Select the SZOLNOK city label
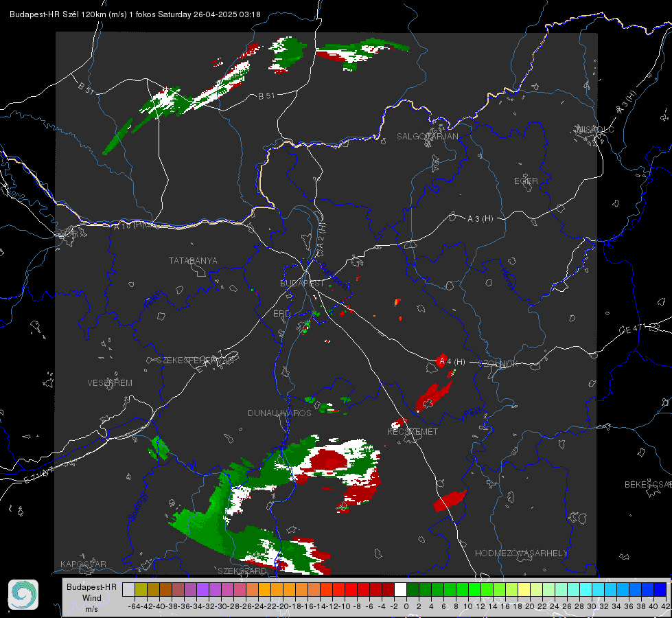The width and height of the screenshot is (672, 618). (498, 364)
